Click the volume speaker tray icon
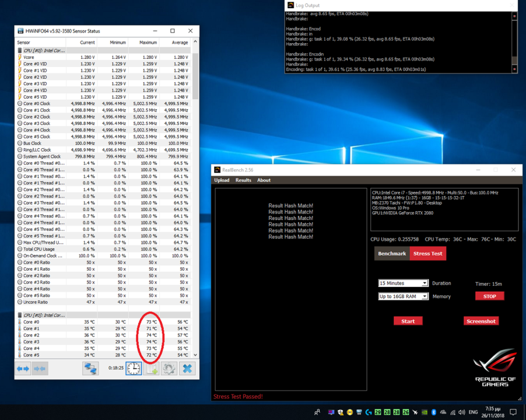Screen dimensions: 526x420 [462, 412]
